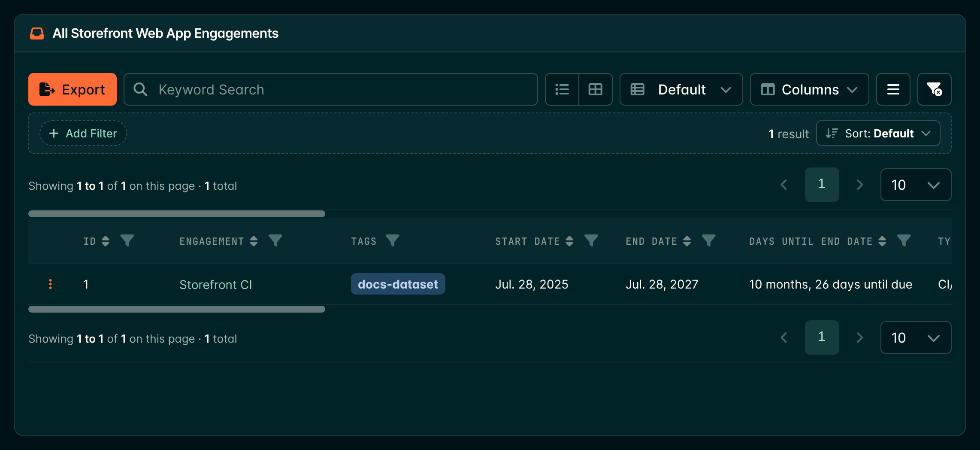The image size is (980, 450).
Task: Click the Keyword Search input field
Action: 330,89
